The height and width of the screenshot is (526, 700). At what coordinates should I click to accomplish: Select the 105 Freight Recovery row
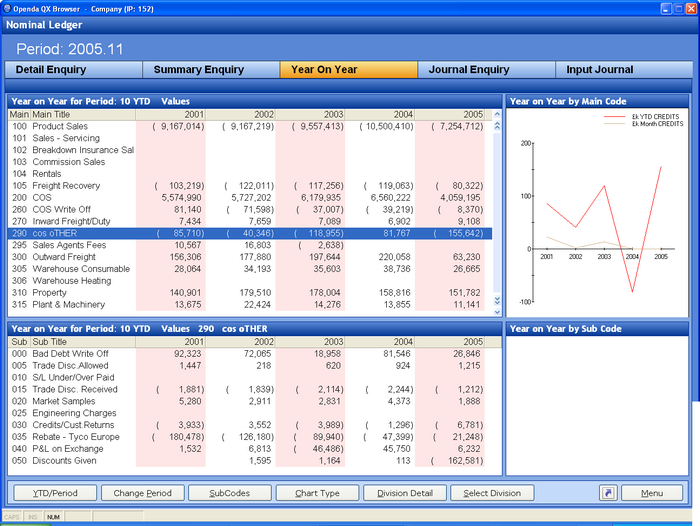250,186
